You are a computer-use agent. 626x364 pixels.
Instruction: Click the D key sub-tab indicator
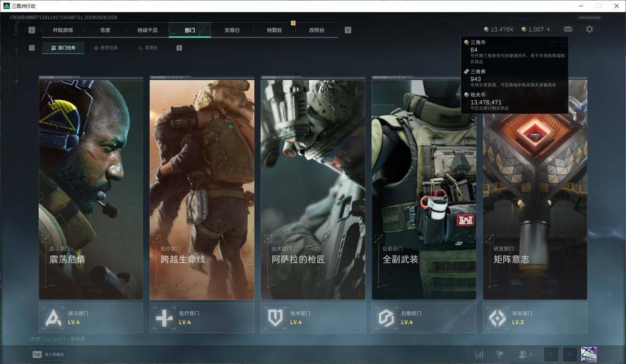pos(179,48)
